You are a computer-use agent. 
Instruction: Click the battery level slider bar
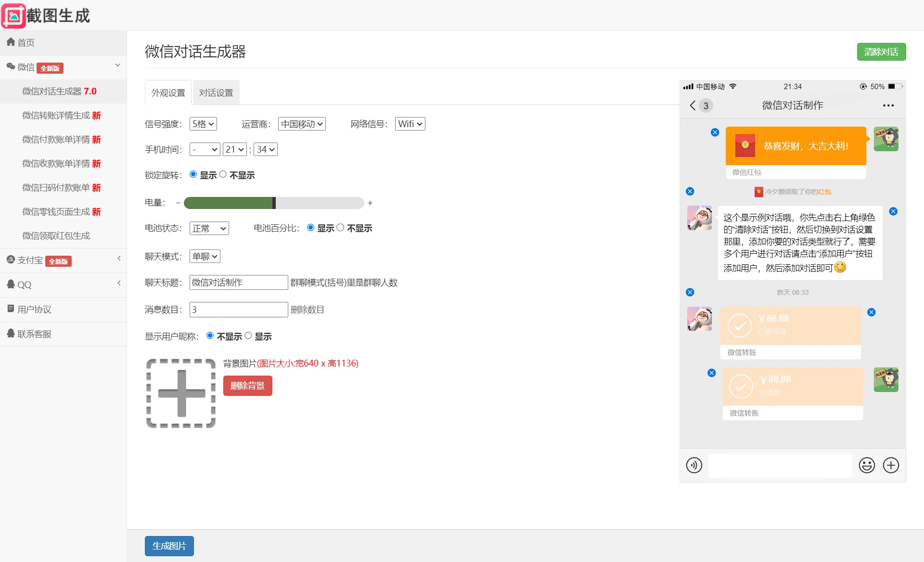coord(273,203)
